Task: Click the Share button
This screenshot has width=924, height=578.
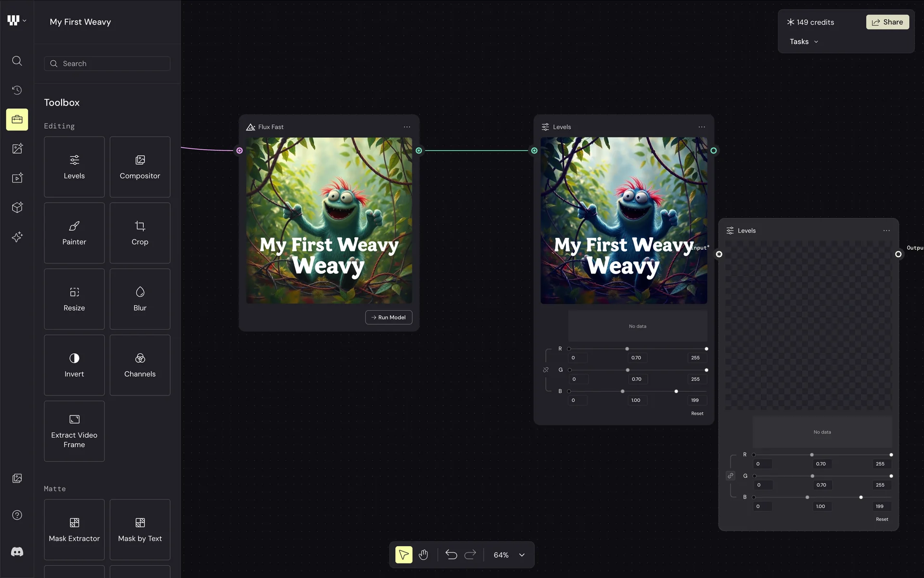Action: tap(887, 22)
